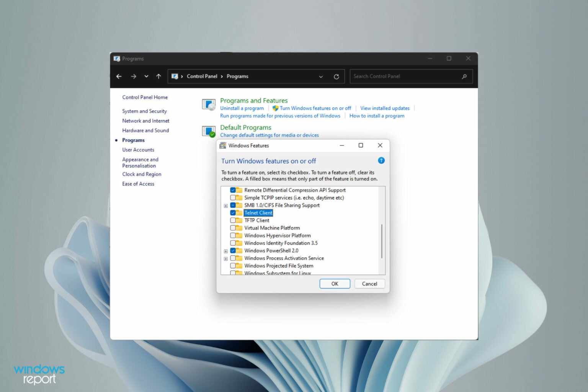588x392 pixels.
Task: Click the Programs and Features icon
Action: [208, 104]
